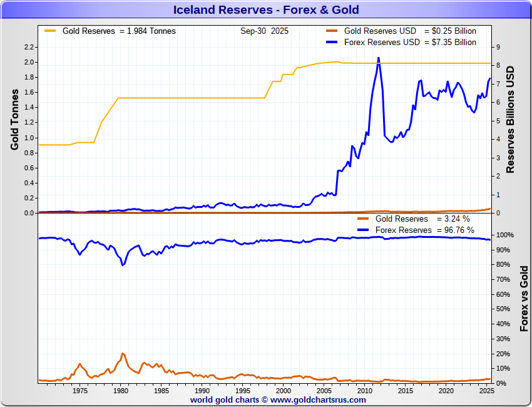Click the 20% tick on Forex vs Gold axis
532x407 pixels.
(x=503, y=354)
